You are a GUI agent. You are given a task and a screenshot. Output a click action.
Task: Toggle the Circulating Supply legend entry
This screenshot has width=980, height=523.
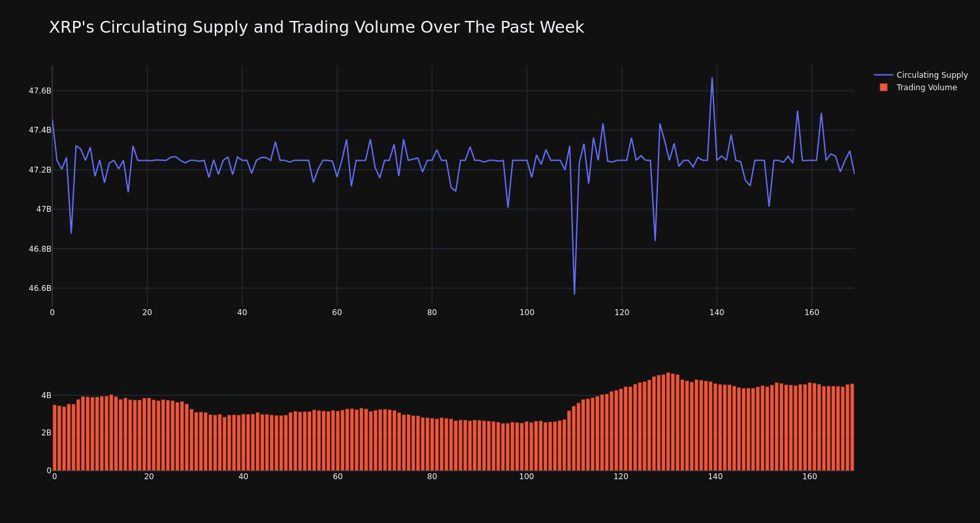tap(921, 75)
